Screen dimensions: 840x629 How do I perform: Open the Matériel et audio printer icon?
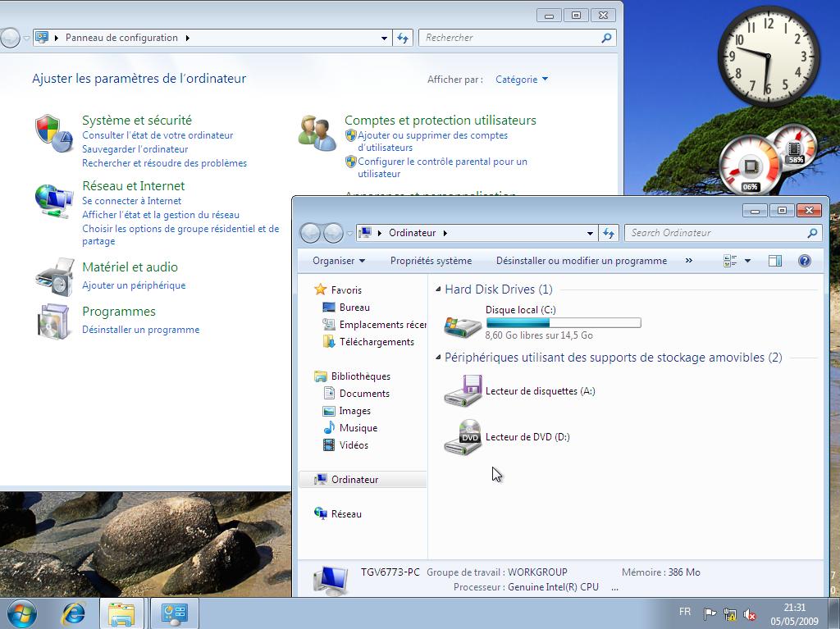point(54,276)
